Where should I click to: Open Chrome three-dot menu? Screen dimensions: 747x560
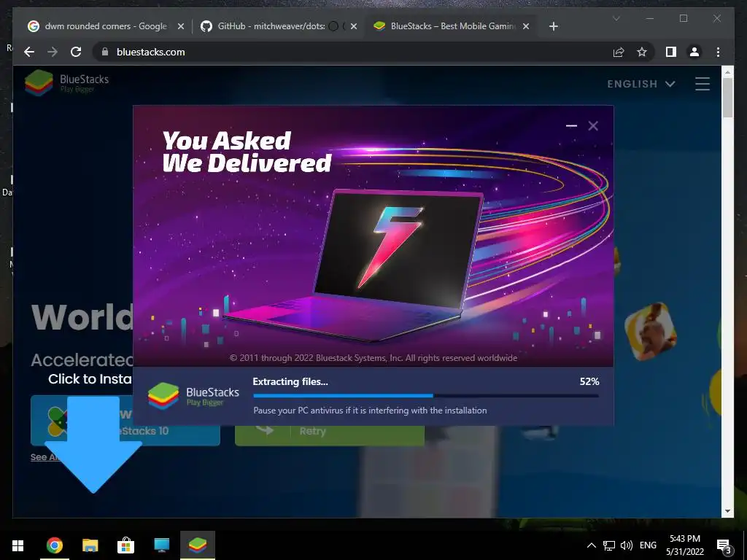point(718,52)
